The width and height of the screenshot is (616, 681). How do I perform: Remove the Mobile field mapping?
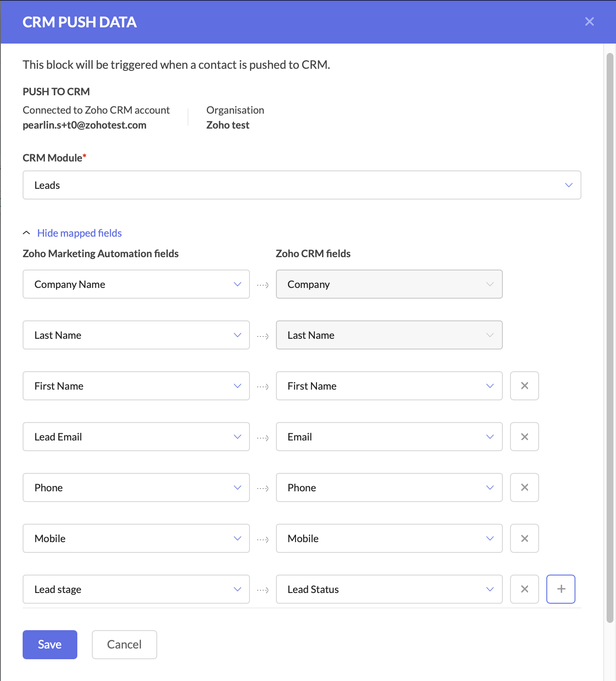[525, 538]
